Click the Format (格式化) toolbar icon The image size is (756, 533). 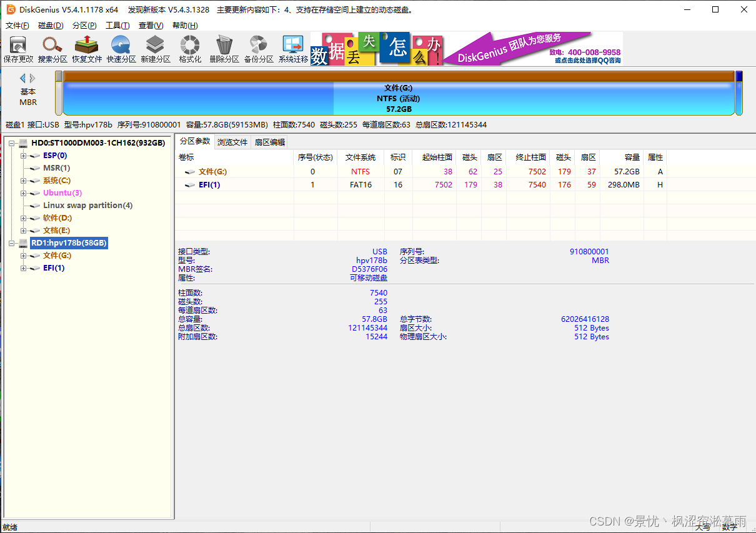pyautogui.click(x=190, y=49)
